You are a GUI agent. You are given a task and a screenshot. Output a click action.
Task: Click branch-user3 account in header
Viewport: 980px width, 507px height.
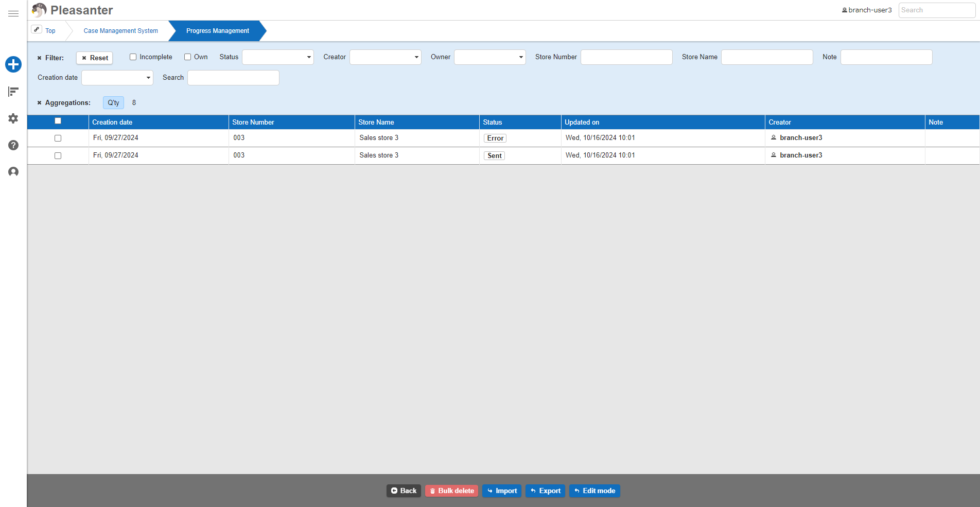pyautogui.click(x=867, y=10)
